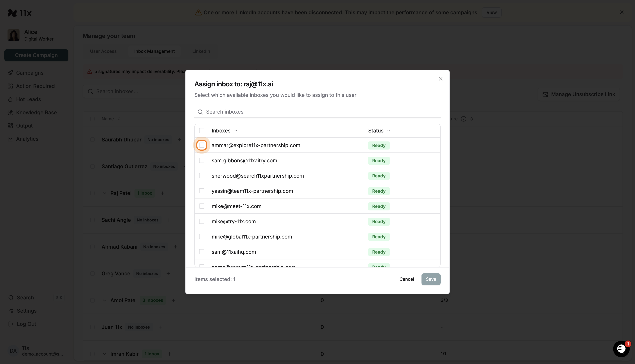
Task: Check the checkbox next to sam.gibbons@11xaitry.com
Action: [202, 160]
